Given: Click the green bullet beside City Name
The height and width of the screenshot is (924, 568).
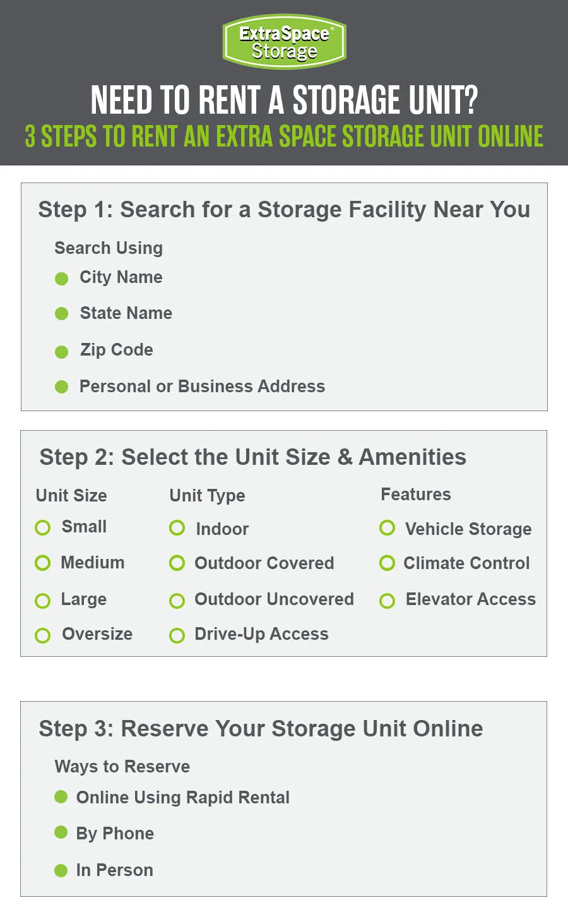Looking at the screenshot, I should click(62, 279).
